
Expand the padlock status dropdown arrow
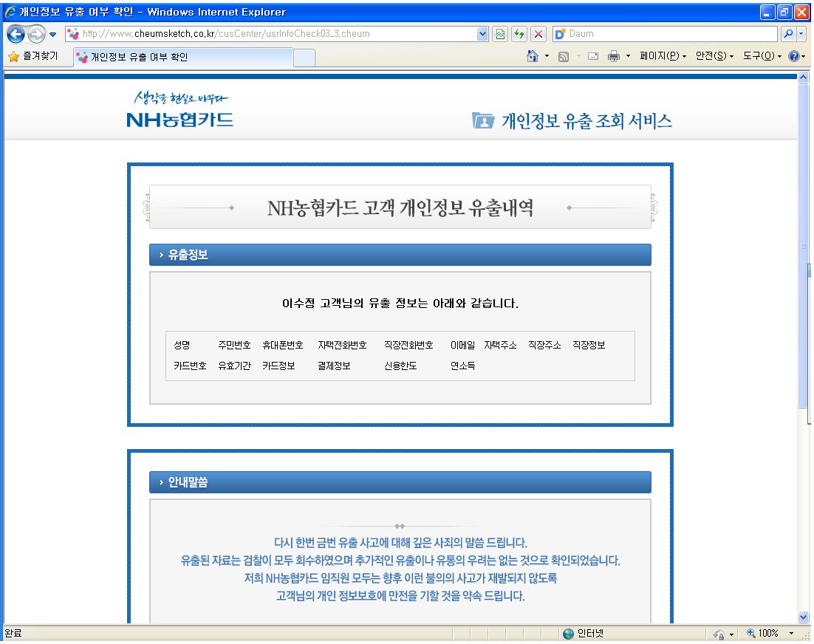pyautogui.click(x=731, y=634)
